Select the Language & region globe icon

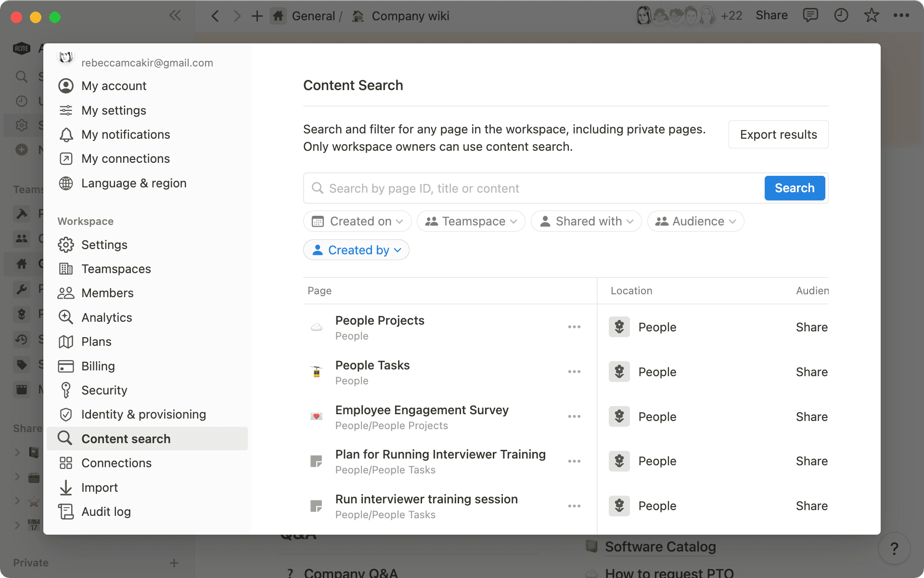pyautogui.click(x=66, y=184)
